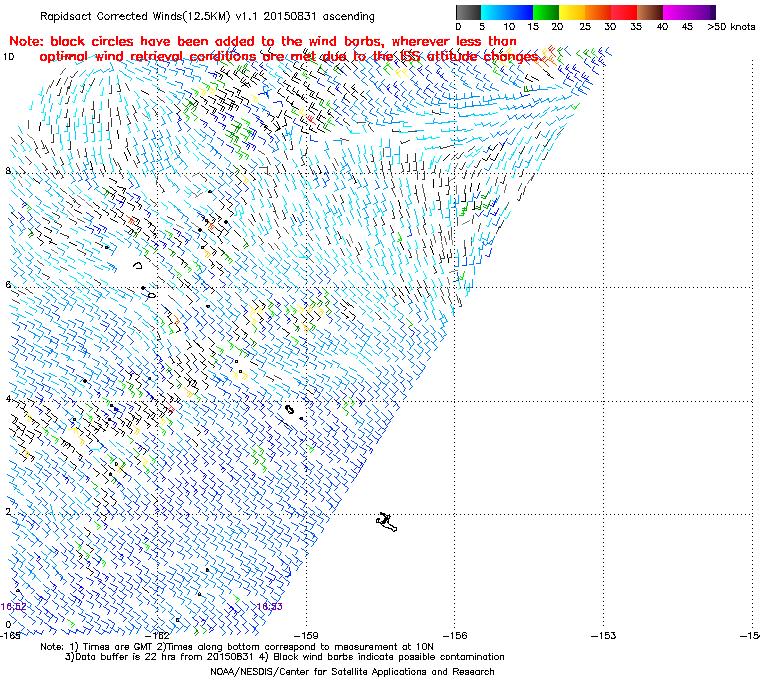Click the latitude label '4'
This screenshot has width=760, height=688.
pos(8,399)
